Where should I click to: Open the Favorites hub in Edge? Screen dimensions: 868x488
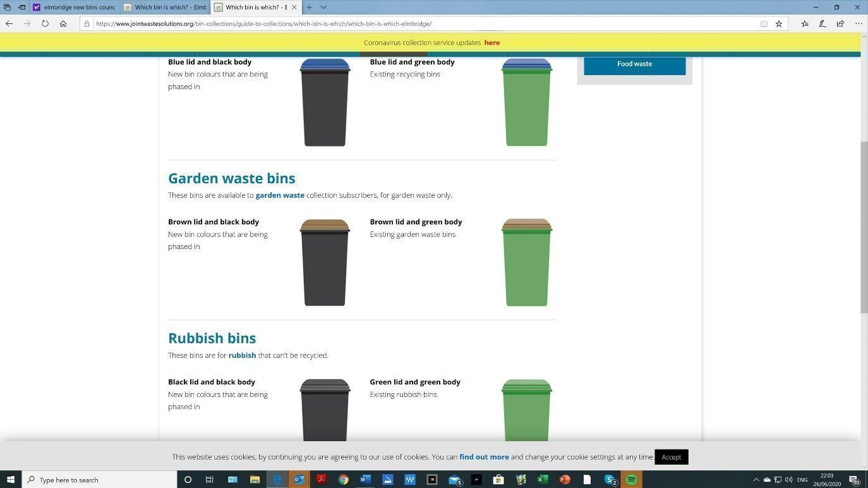click(x=804, y=23)
